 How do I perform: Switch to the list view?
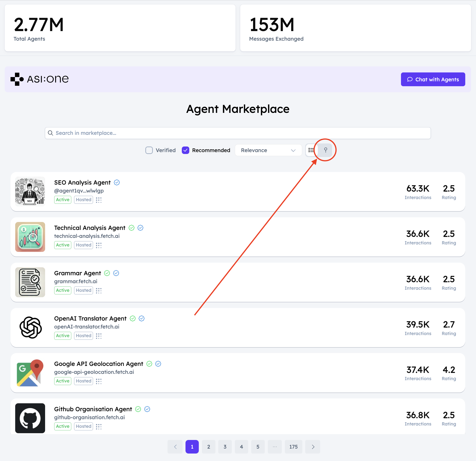tap(311, 150)
